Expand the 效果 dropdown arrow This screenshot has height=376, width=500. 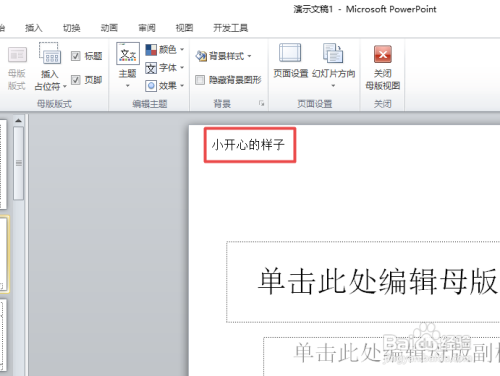[x=182, y=86]
